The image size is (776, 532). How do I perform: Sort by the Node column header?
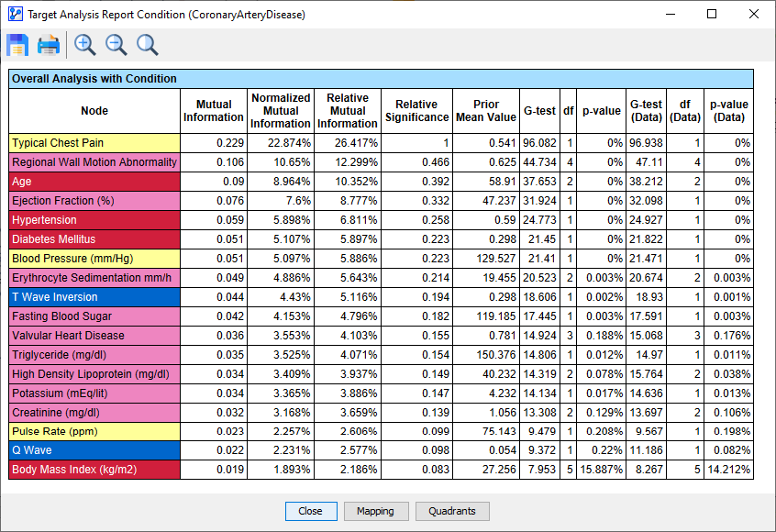(94, 111)
